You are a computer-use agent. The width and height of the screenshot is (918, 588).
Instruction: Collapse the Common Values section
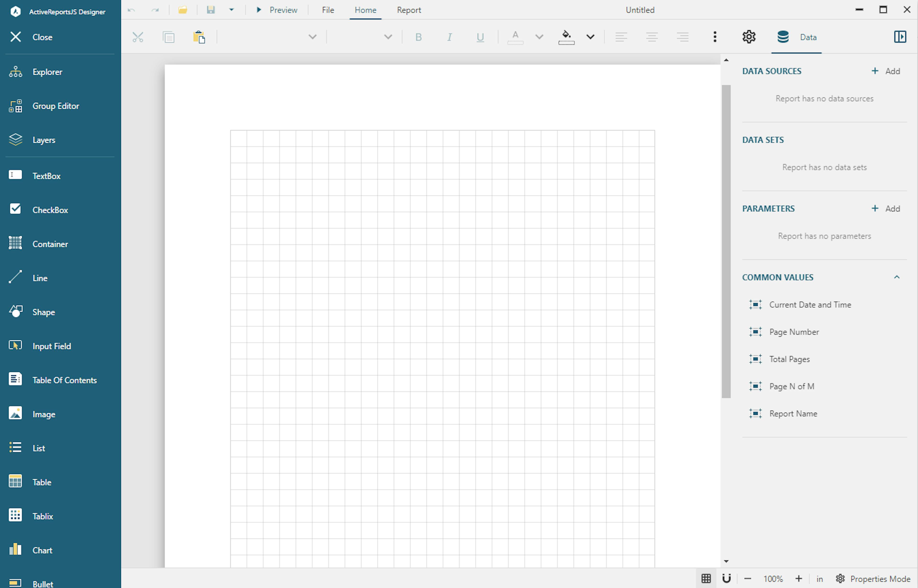point(896,277)
